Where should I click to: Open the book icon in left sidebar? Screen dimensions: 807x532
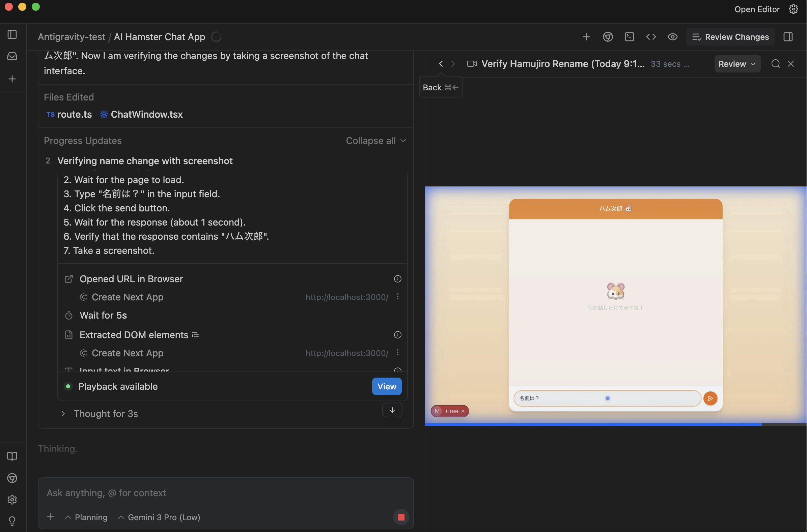click(12, 456)
